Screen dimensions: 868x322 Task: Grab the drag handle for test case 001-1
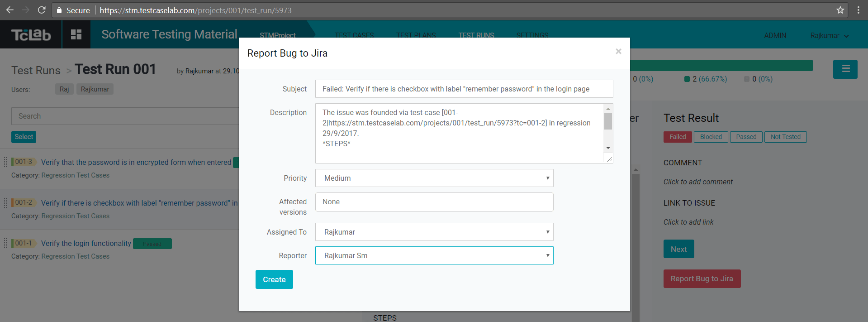tap(5, 243)
